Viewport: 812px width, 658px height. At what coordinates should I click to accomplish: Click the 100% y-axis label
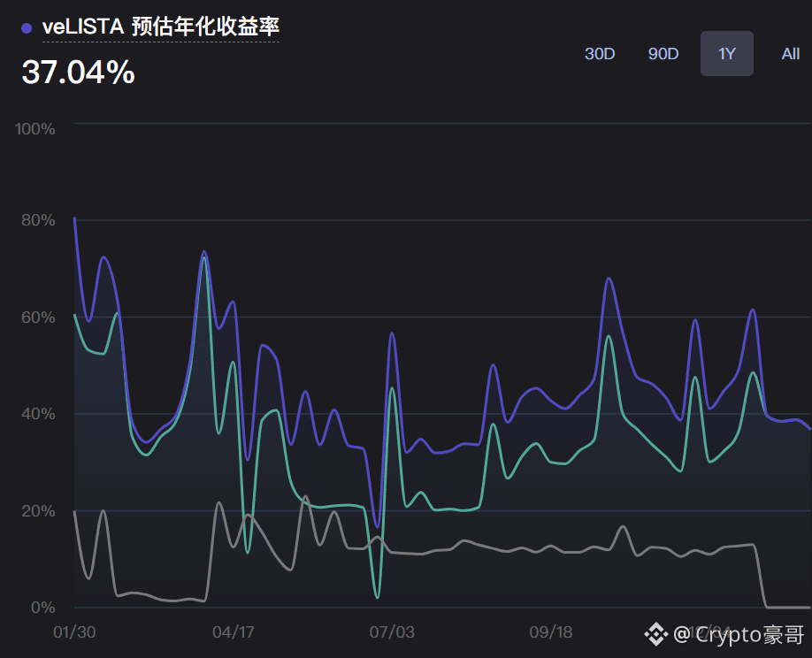pyautogui.click(x=35, y=129)
